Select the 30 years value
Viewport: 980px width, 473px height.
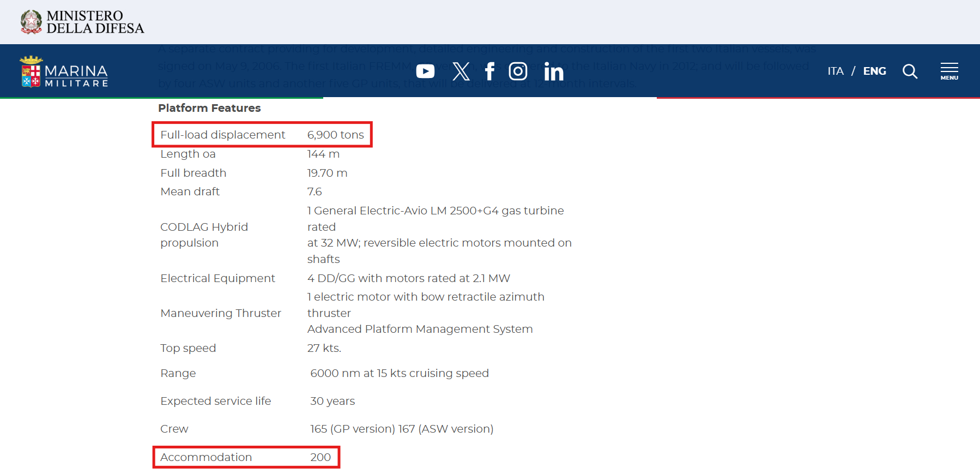[x=332, y=401]
